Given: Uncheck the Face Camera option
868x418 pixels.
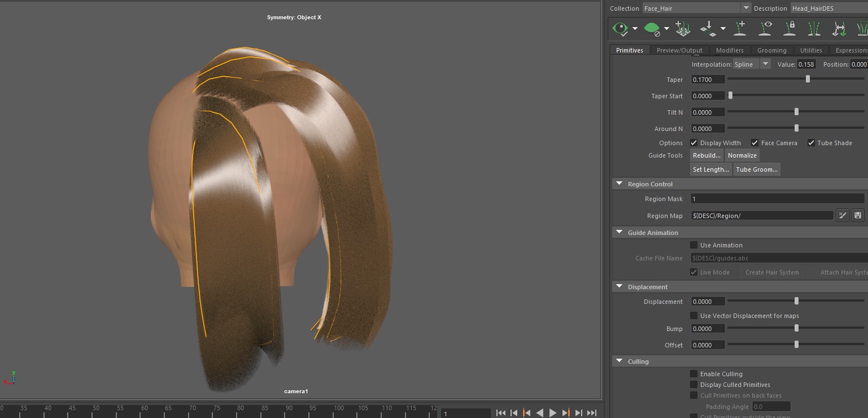Looking at the screenshot, I should coord(755,142).
